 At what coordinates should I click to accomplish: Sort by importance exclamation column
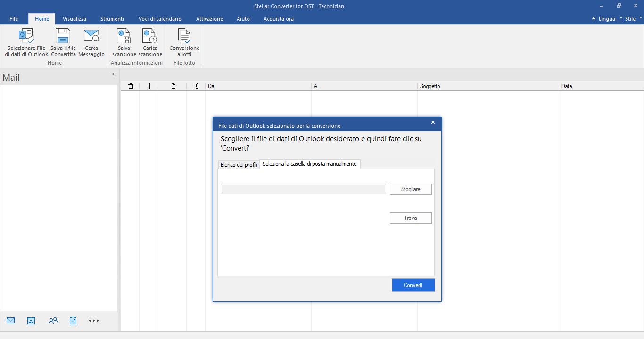(149, 86)
